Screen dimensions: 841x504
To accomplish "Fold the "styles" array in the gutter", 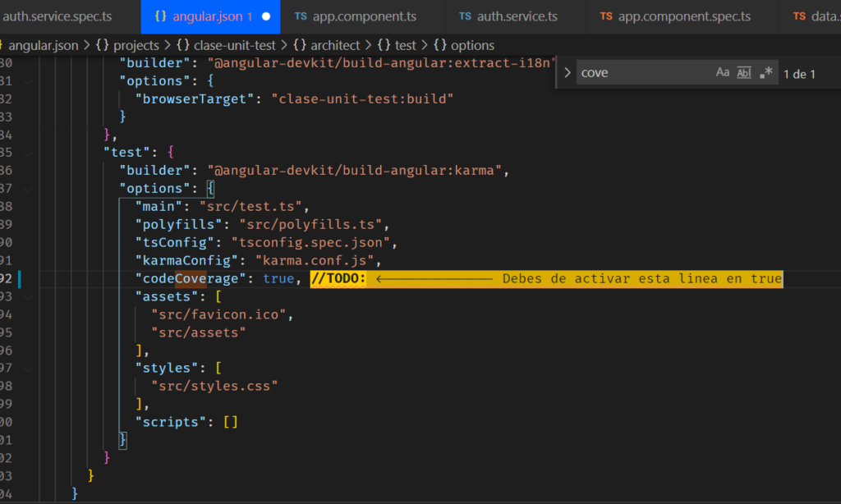I will coord(29,368).
